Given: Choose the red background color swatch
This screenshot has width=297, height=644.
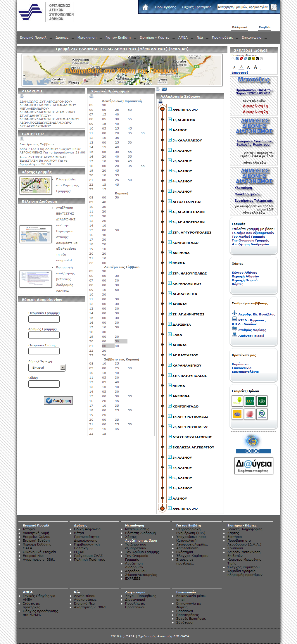Looking at the screenshot, I should coord(241,58).
